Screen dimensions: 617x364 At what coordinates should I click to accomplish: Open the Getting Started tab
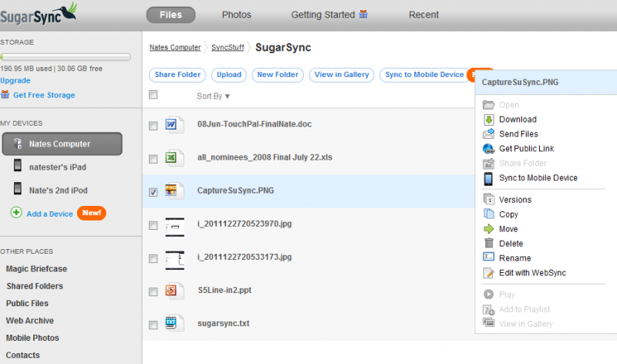click(x=329, y=15)
